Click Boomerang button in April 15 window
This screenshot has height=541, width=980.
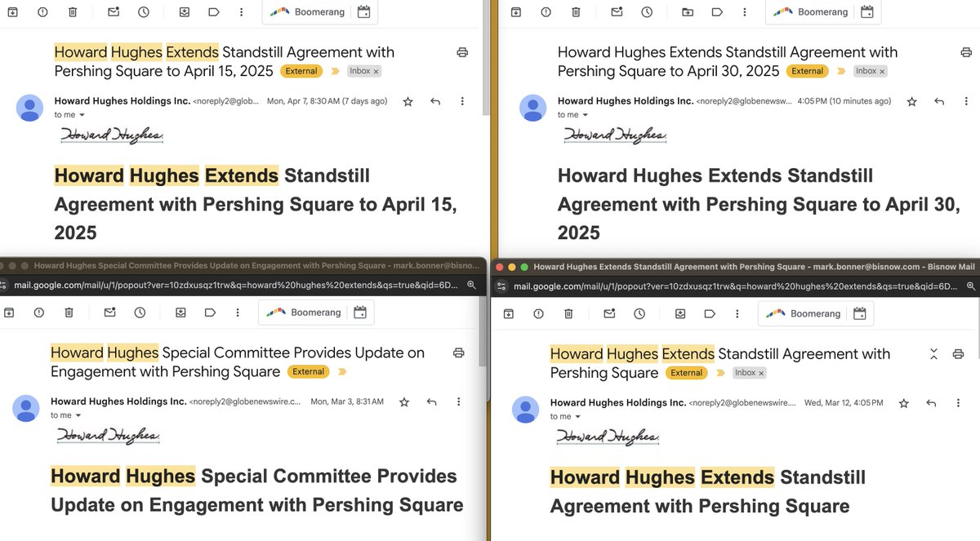(x=306, y=12)
